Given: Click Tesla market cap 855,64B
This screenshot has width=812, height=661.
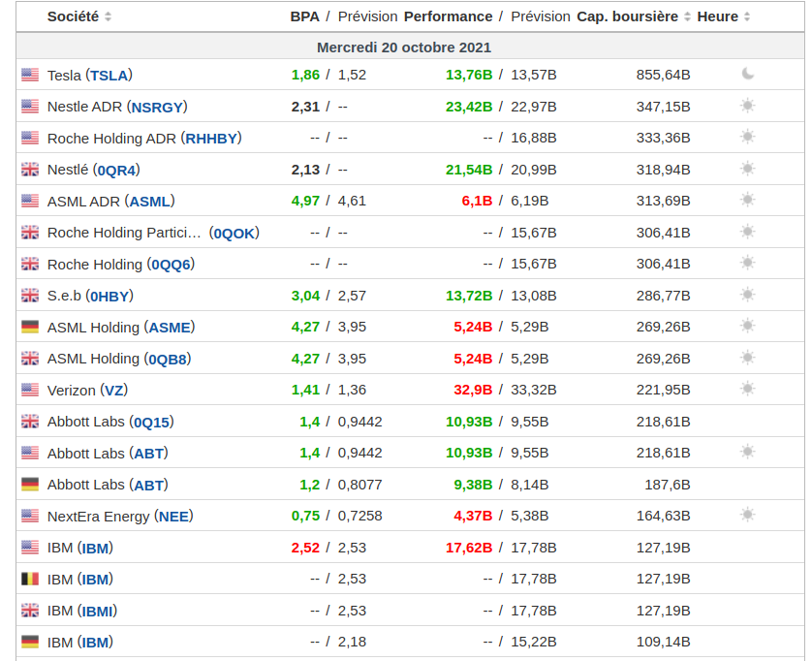Looking at the screenshot, I should click(663, 76).
